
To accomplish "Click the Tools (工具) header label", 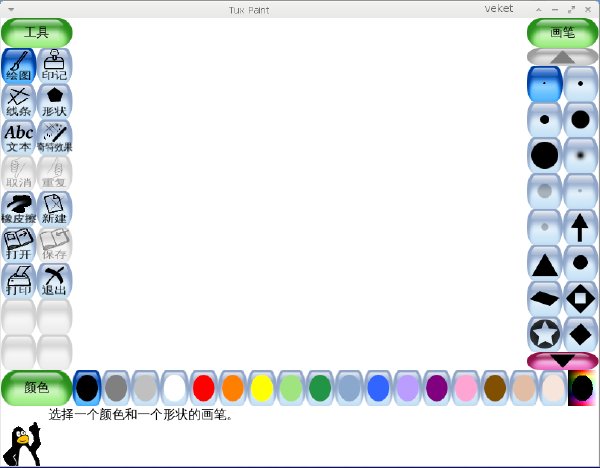I will click(x=36, y=33).
